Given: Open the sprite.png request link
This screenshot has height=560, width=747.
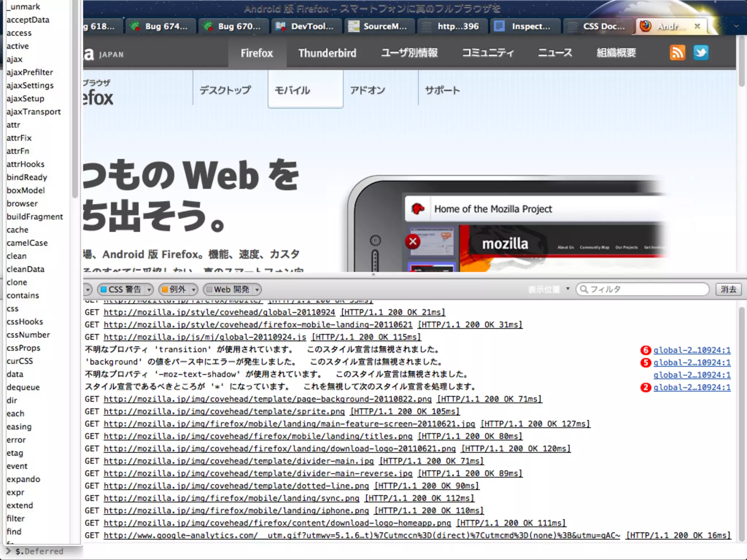Looking at the screenshot, I should pos(224,411).
